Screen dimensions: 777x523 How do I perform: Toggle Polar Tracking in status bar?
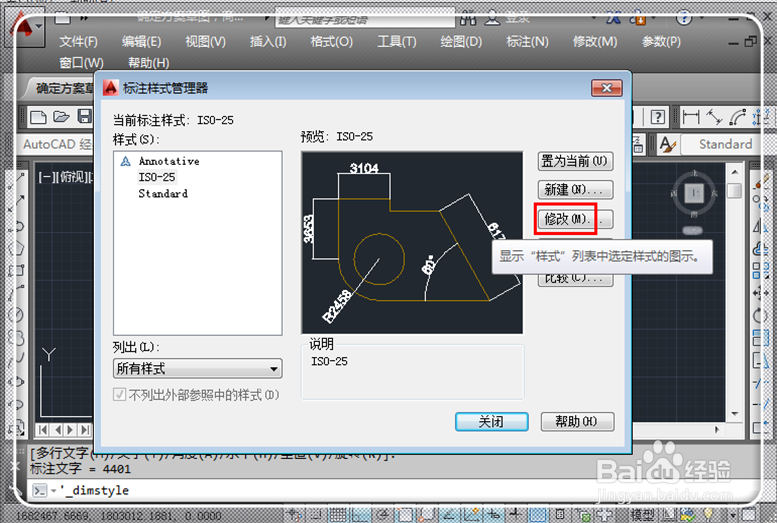(x=384, y=515)
